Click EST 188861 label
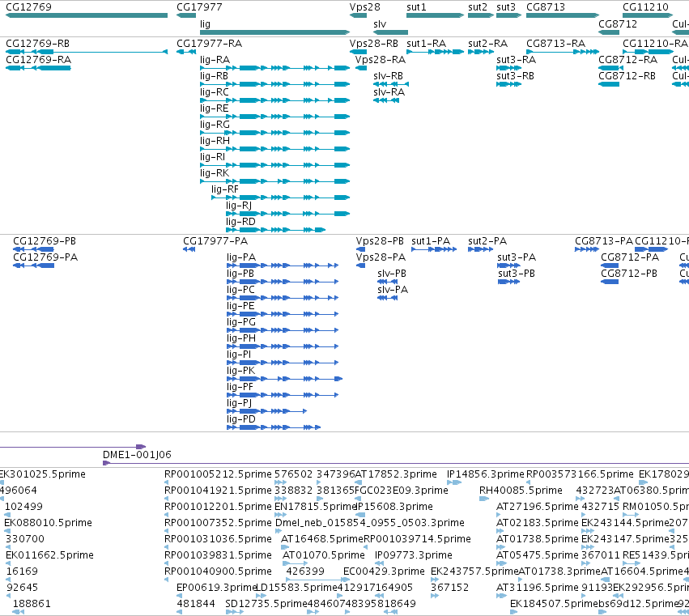This screenshot has height=616, width=689. click(32, 603)
